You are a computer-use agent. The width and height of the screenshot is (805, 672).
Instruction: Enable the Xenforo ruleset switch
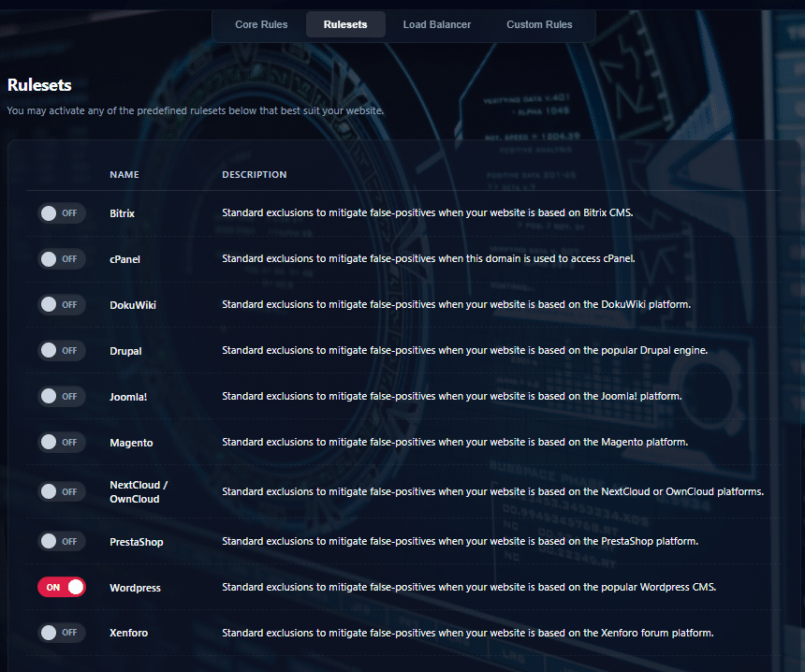[61, 633]
